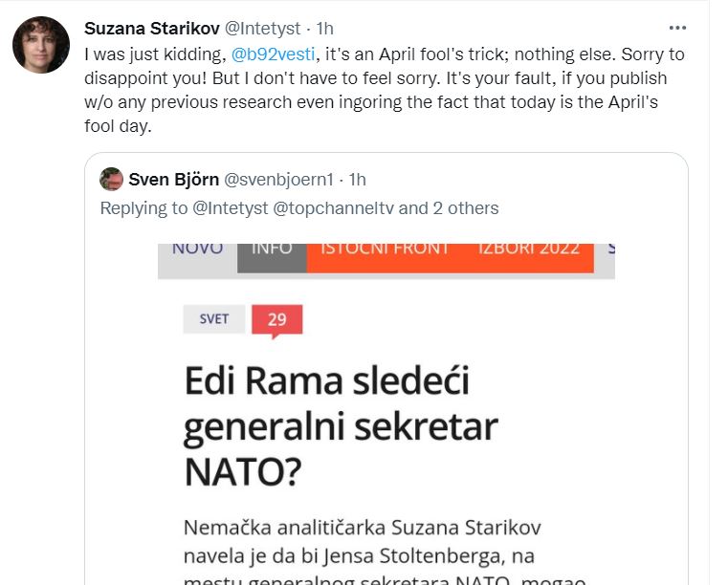Image resolution: width=728 pixels, height=585 pixels.
Task: Click the 'Replying to' recipients line
Action: (299, 207)
